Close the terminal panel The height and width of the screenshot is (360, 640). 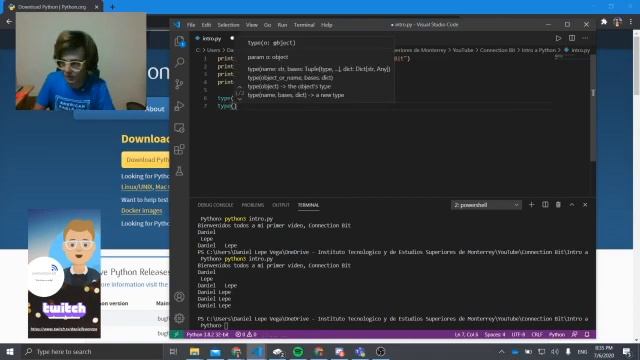(585, 204)
